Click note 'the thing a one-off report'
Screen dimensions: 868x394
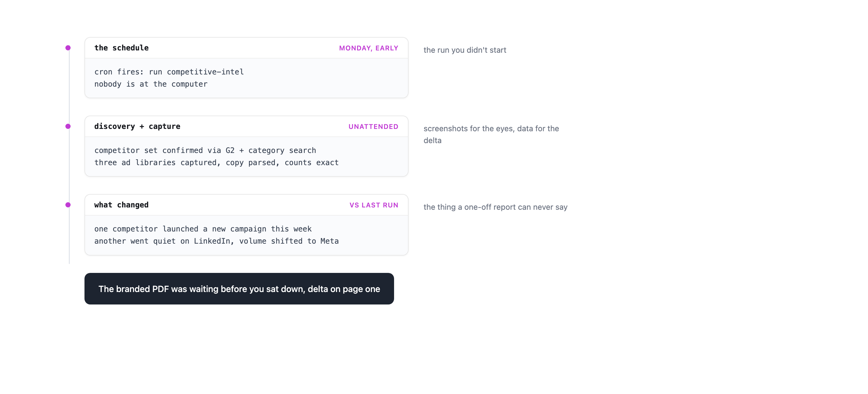tap(495, 207)
